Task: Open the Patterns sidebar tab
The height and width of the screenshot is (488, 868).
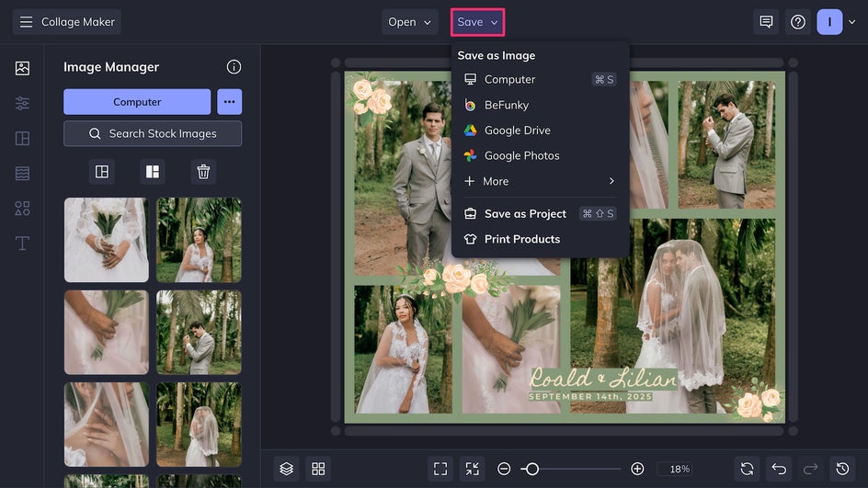Action: (x=22, y=173)
